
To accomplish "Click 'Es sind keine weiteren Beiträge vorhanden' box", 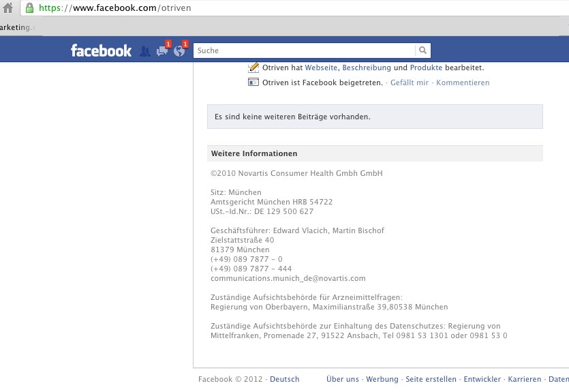I will [375, 117].
